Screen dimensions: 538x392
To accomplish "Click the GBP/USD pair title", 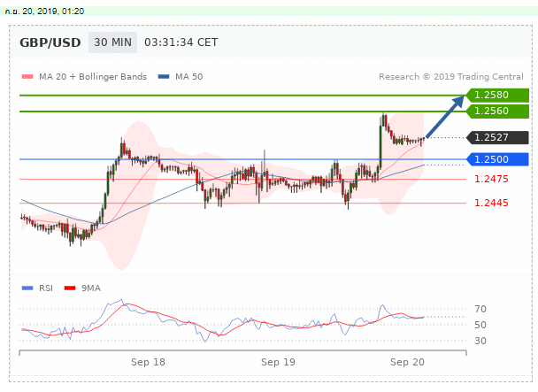I will [50, 42].
